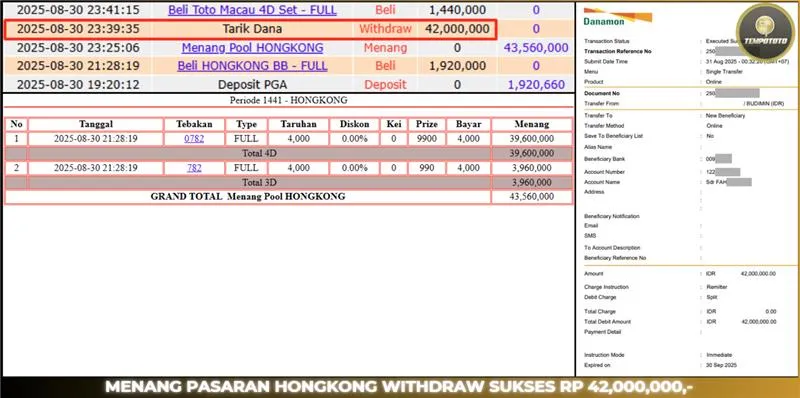Click the Danamon logo on the receipt
The width and height of the screenshot is (800, 398).
pyautogui.click(x=617, y=17)
